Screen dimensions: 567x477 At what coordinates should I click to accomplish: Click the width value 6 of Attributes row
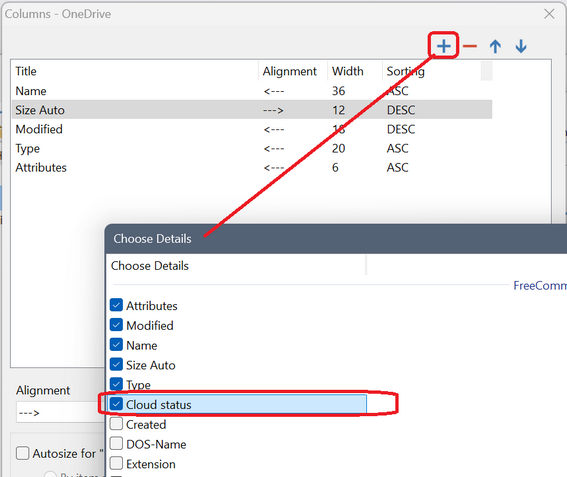pos(335,167)
